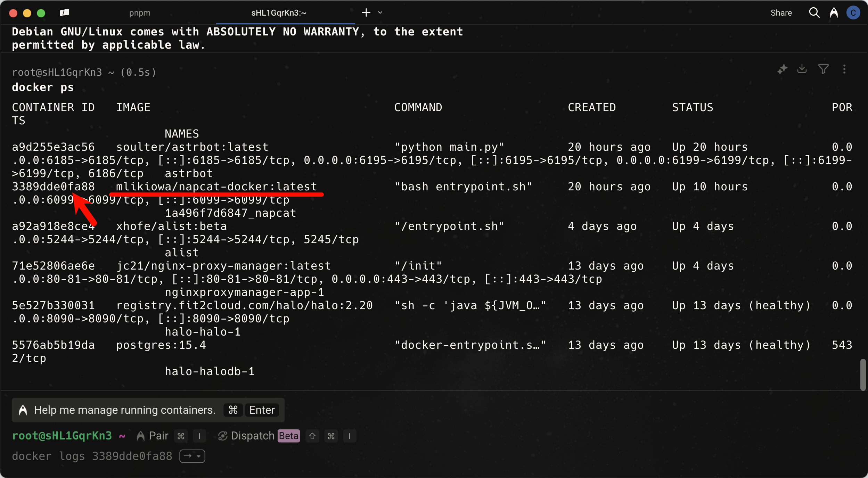
Task: Focus the command input with docker logs
Action: [92, 456]
